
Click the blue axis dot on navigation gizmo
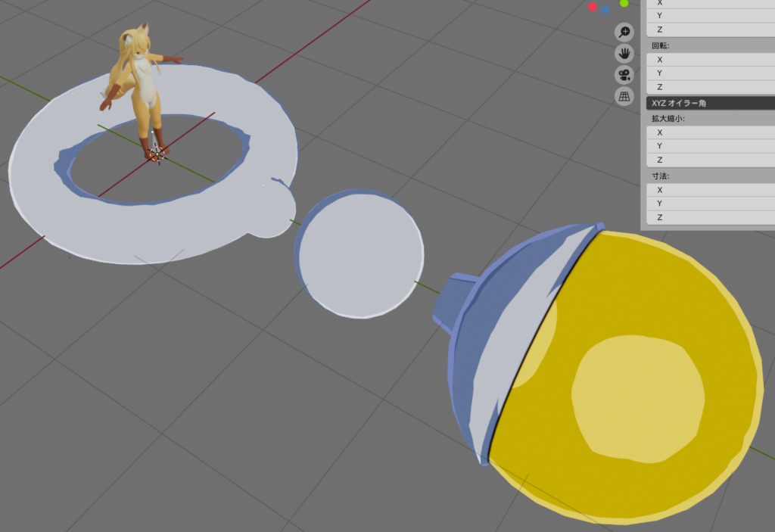point(605,9)
